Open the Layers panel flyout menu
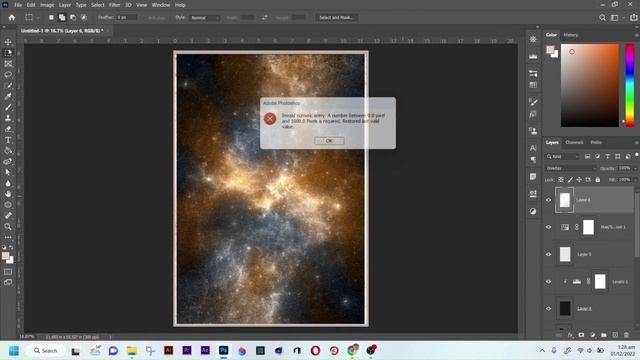Screen dimensions: 640x360 [x=636, y=142]
